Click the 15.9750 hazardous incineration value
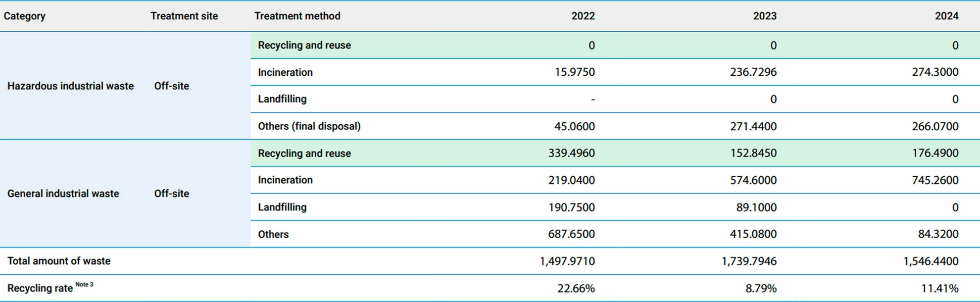Image resolution: width=980 pixels, height=302 pixels. [574, 72]
